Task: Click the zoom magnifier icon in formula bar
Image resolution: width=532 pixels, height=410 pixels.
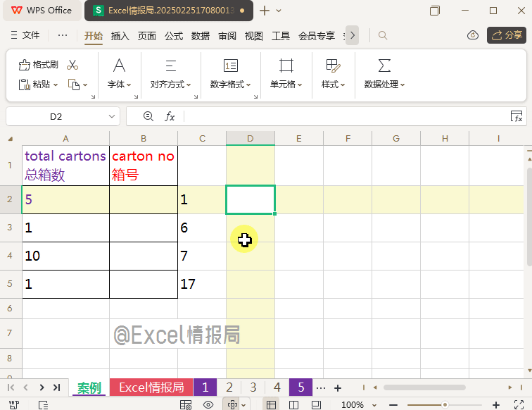Action: 148,116
